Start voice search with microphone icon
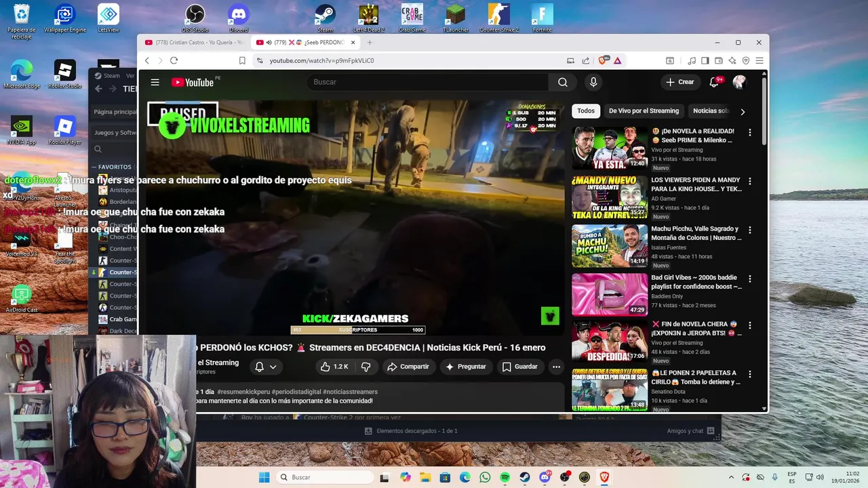The image size is (868, 488). [x=593, y=82]
